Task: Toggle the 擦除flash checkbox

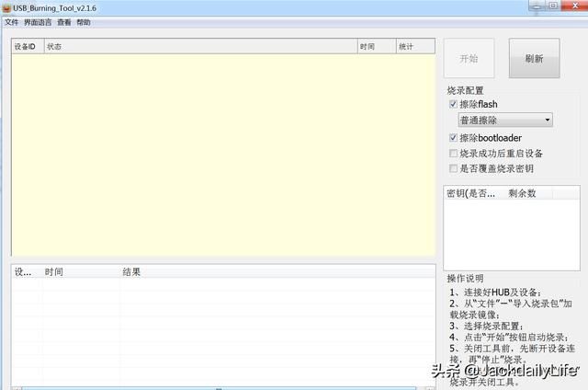Action: coord(453,104)
